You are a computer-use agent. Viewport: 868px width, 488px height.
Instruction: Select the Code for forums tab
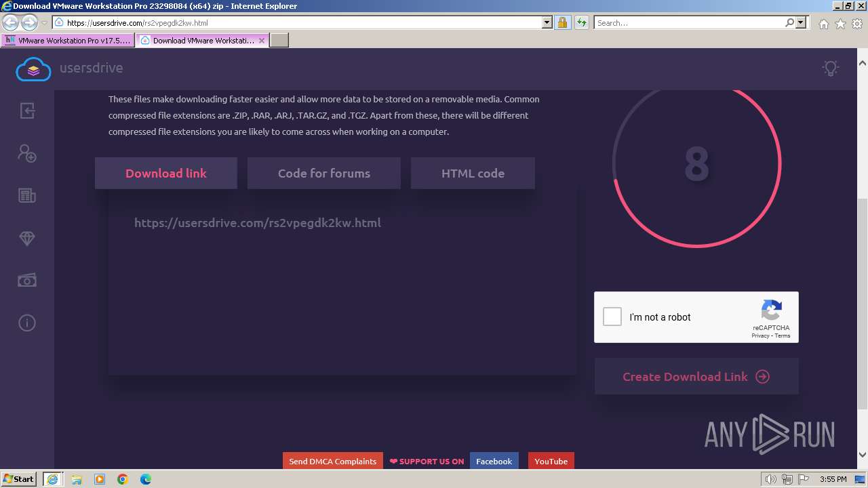click(324, 173)
